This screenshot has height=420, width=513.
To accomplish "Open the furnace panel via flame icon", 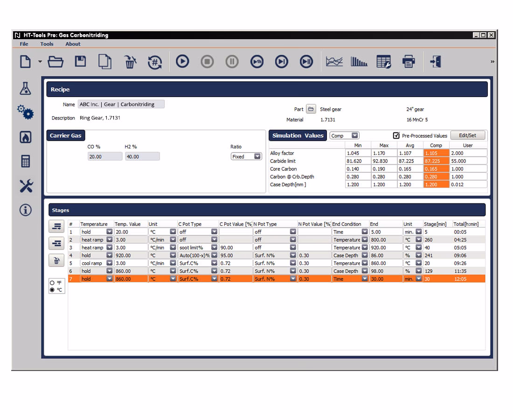I will 26,137.
